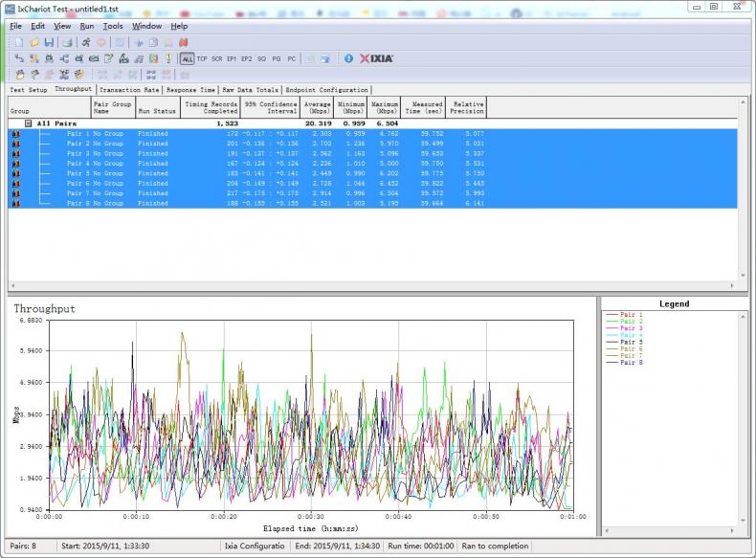Viewport: 756px width, 558px height.
Task: Toggle the EP2 filter button
Action: tap(246, 58)
